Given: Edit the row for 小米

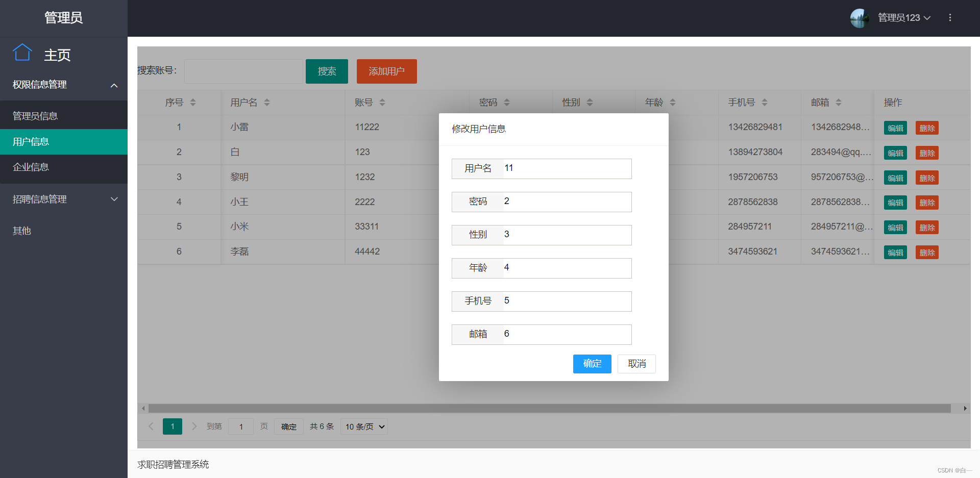Looking at the screenshot, I should tap(895, 228).
